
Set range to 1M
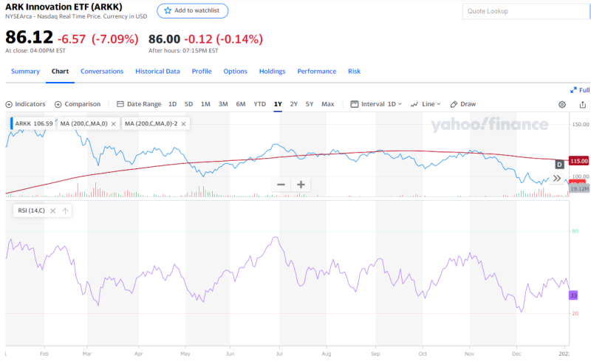point(205,104)
